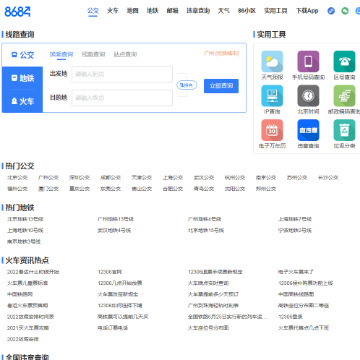The height and width of the screenshot is (360, 360).
Task: Open 86小区 in the top navigation
Action: pos(247,11)
